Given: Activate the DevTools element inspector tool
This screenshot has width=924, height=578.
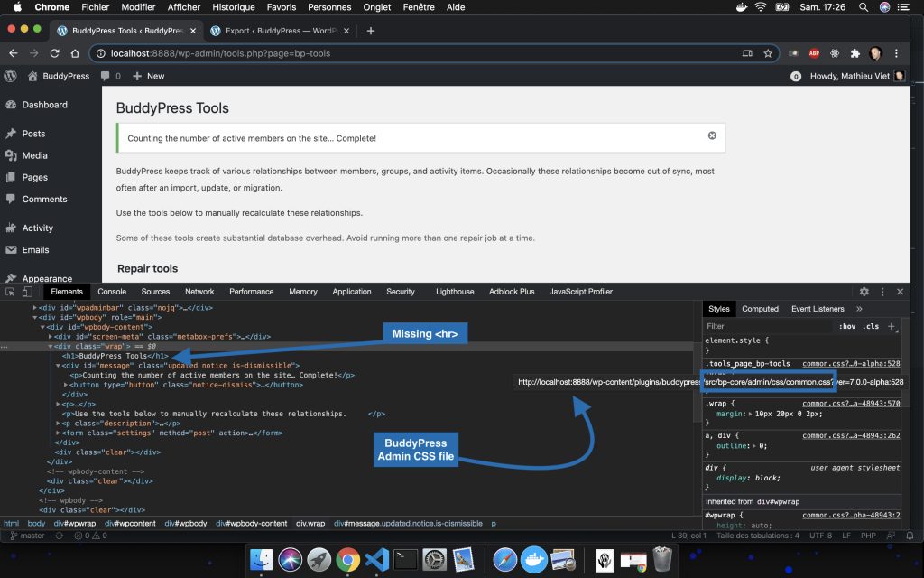Looking at the screenshot, I should click(10, 292).
